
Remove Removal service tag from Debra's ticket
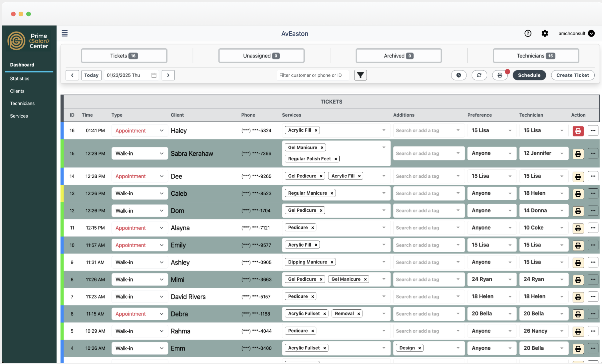tap(359, 314)
